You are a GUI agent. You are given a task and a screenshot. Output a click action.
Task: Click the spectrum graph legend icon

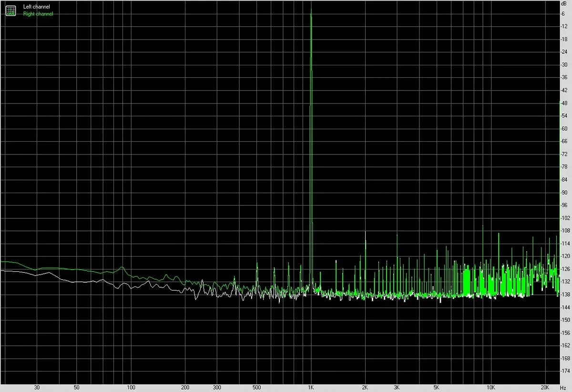point(10,10)
